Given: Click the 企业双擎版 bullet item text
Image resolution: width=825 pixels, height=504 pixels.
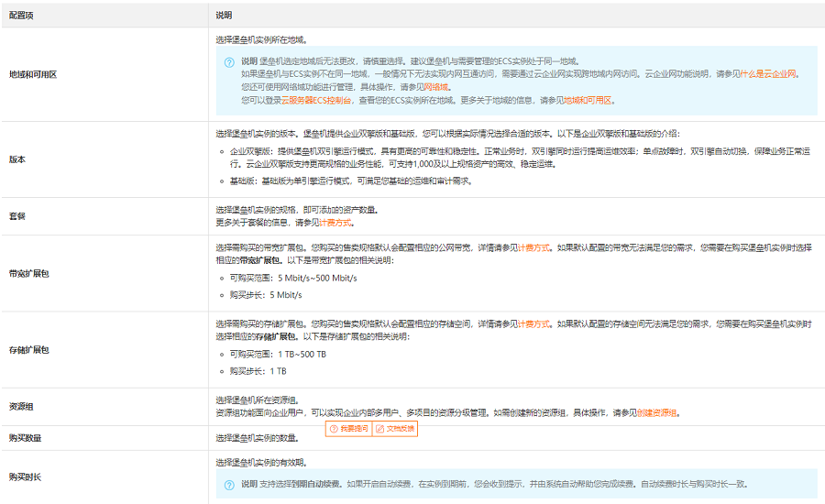Looking at the screenshot, I should pos(520,158).
